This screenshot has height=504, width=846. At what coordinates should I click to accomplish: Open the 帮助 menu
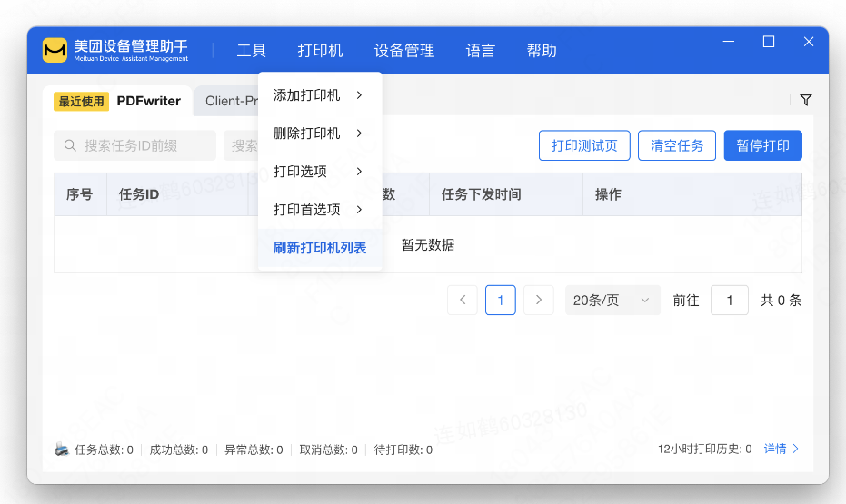[542, 51]
